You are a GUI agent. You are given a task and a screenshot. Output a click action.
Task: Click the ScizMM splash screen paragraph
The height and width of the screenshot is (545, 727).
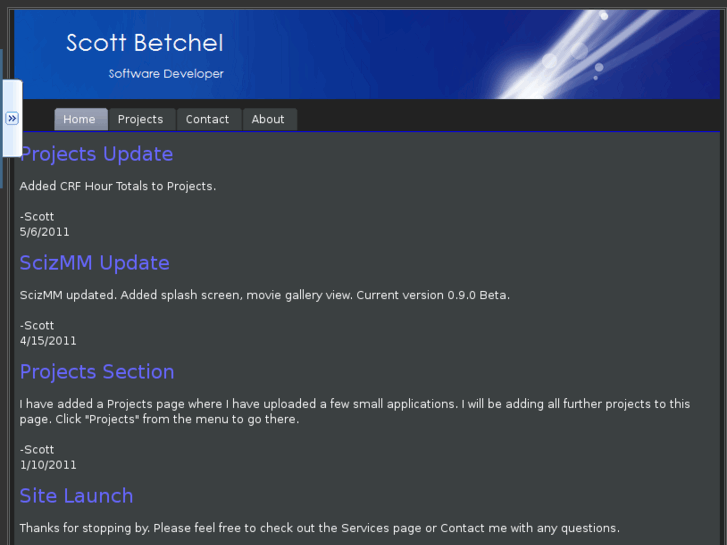264,295
